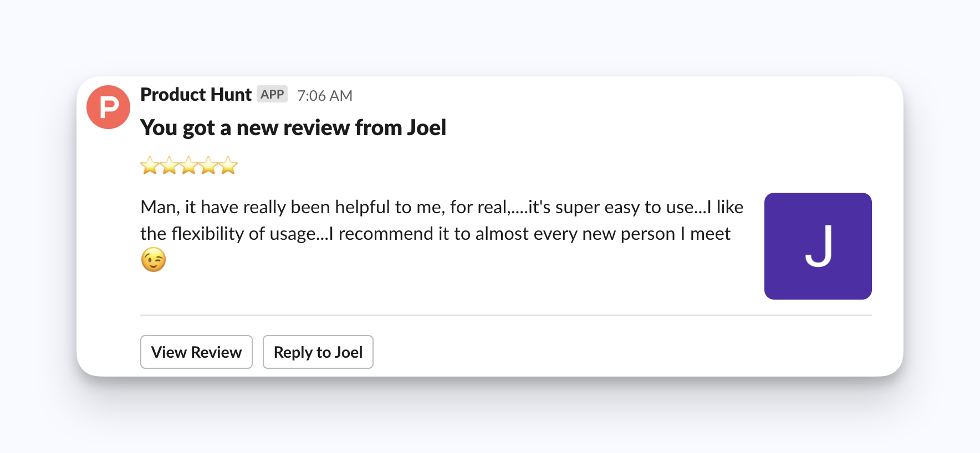Click the 7:06 AM timestamp
The image size is (980, 453).
coord(324,95)
